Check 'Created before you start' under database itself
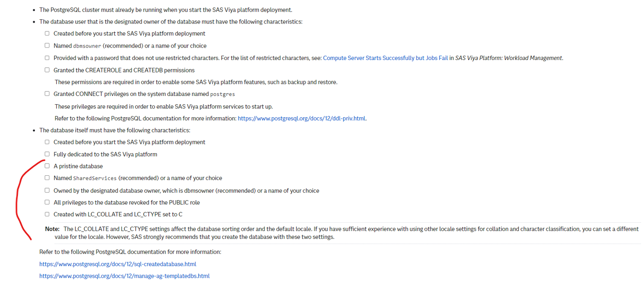Screen dimensions: 644x286 [x=47, y=142]
